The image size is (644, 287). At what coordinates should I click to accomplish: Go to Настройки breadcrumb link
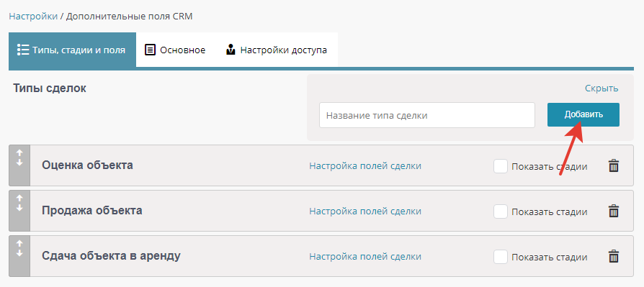click(33, 17)
